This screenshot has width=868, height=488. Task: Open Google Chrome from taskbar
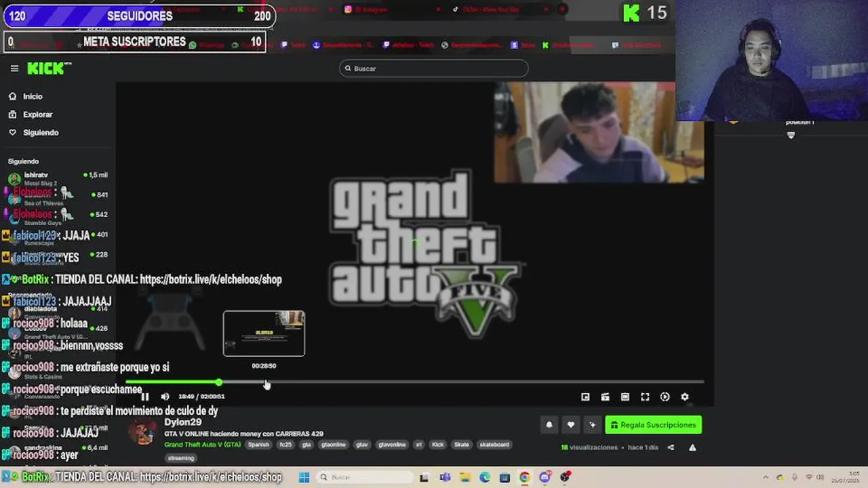(525, 477)
